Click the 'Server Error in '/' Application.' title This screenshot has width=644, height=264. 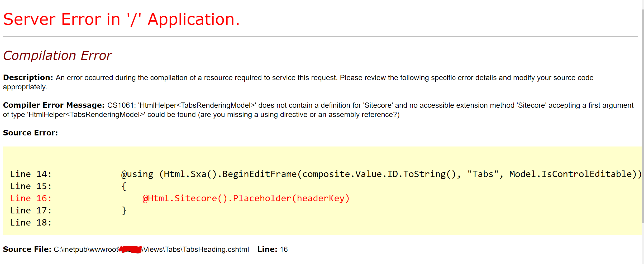click(x=121, y=19)
